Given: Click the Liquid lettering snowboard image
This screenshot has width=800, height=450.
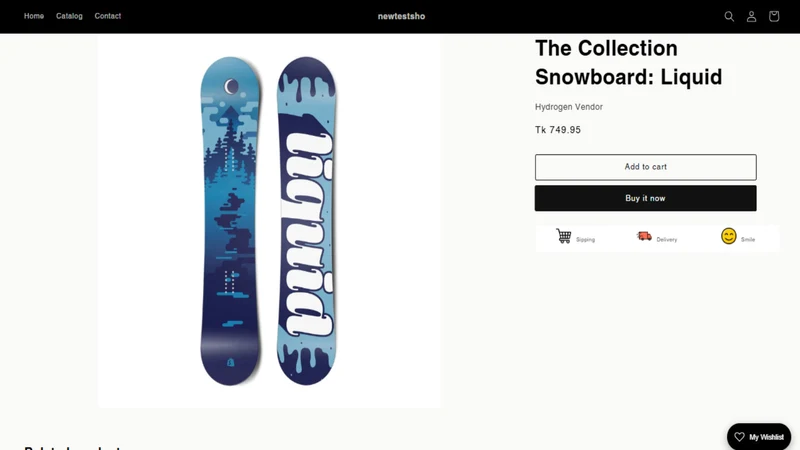Looking at the screenshot, I should coord(306,221).
